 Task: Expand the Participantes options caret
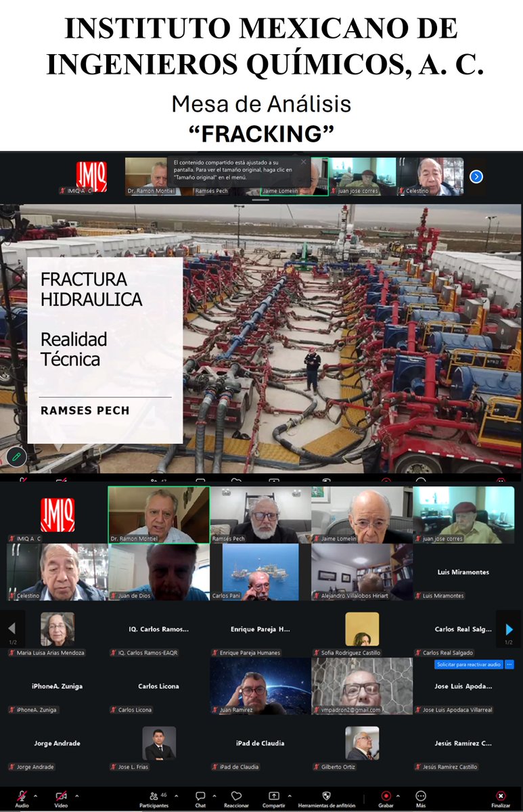pos(178,796)
